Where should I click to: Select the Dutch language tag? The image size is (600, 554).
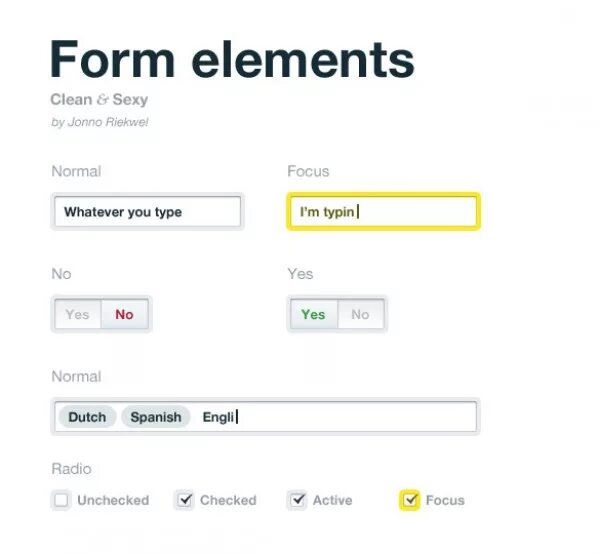(87, 417)
